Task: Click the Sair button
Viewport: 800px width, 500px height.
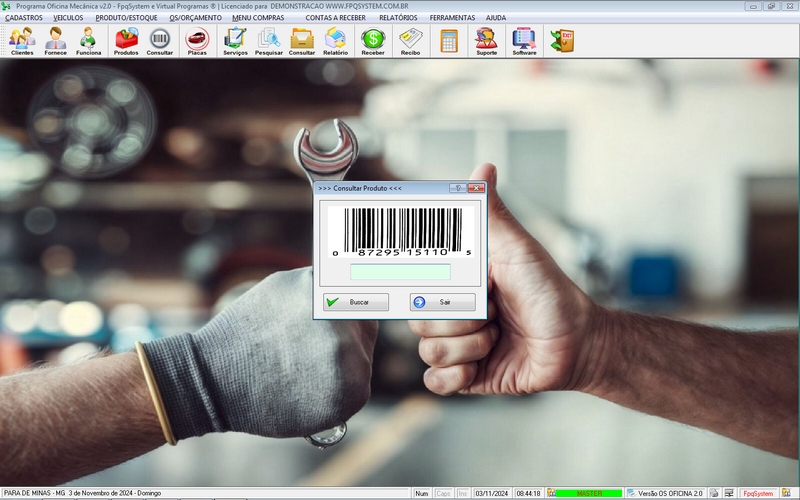Action: (x=442, y=302)
